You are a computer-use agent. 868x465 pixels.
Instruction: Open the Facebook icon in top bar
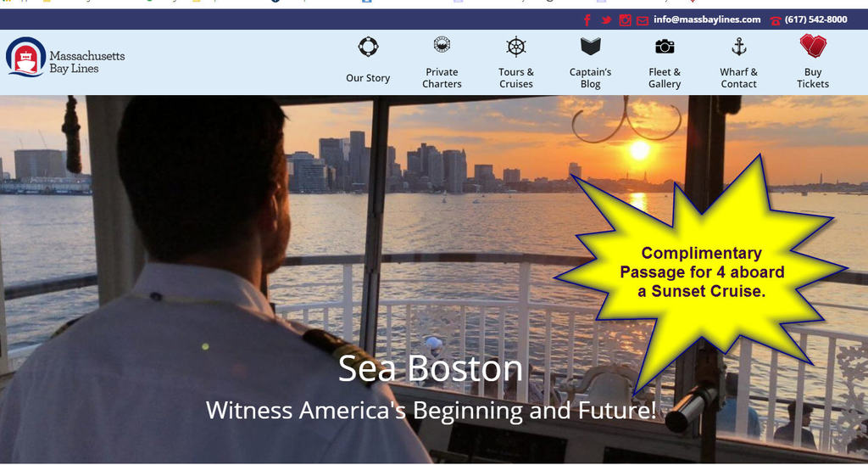click(x=587, y=20)
